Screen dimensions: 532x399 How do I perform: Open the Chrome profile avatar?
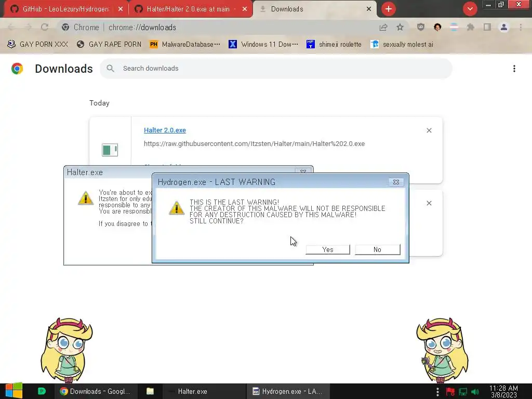[504, 27]
